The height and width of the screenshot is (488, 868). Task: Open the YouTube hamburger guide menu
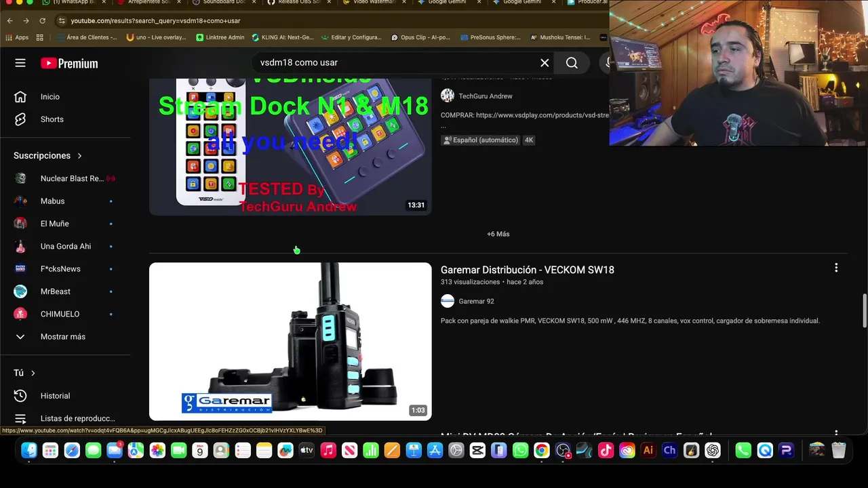20,63
